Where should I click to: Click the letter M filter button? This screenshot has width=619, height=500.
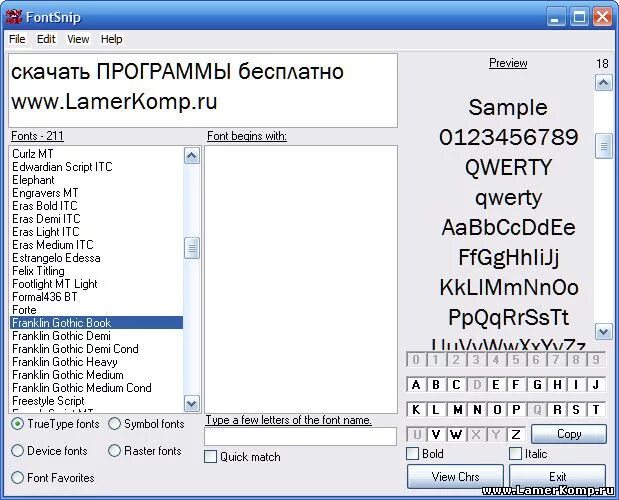pos(457,410)
